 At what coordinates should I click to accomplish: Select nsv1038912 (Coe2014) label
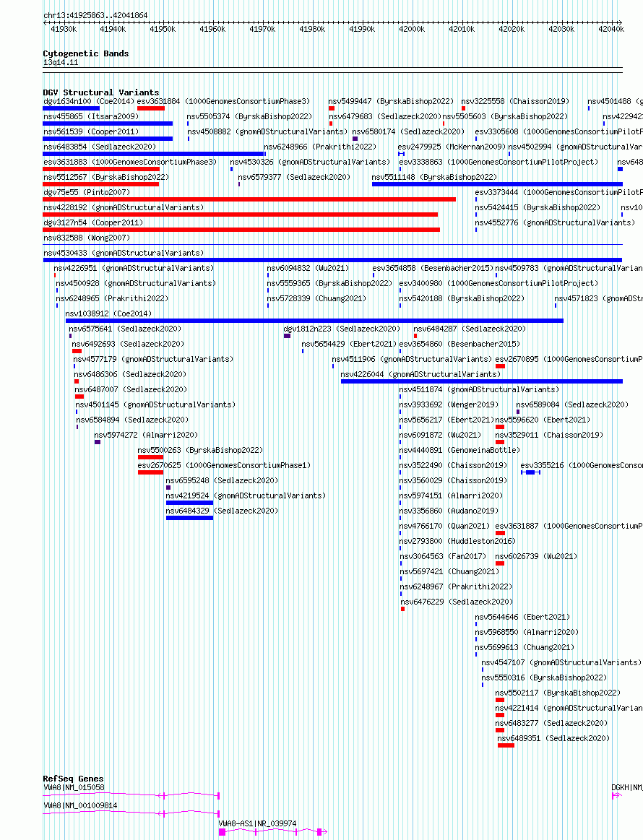coord(108,313)
